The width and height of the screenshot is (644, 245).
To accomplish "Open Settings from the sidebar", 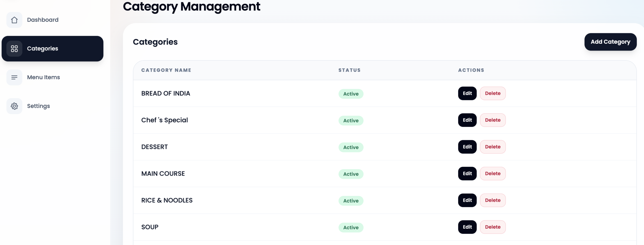I will click(53, 106).
